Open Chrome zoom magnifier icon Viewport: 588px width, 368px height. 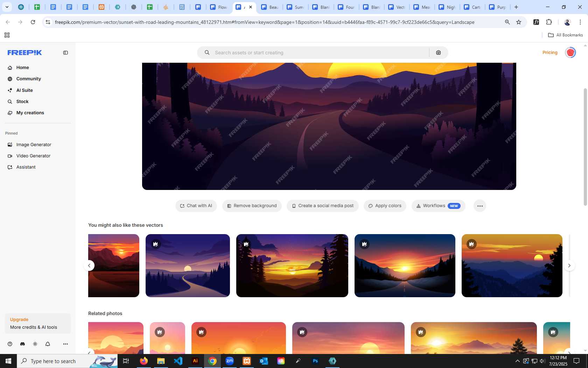point(507,22)
